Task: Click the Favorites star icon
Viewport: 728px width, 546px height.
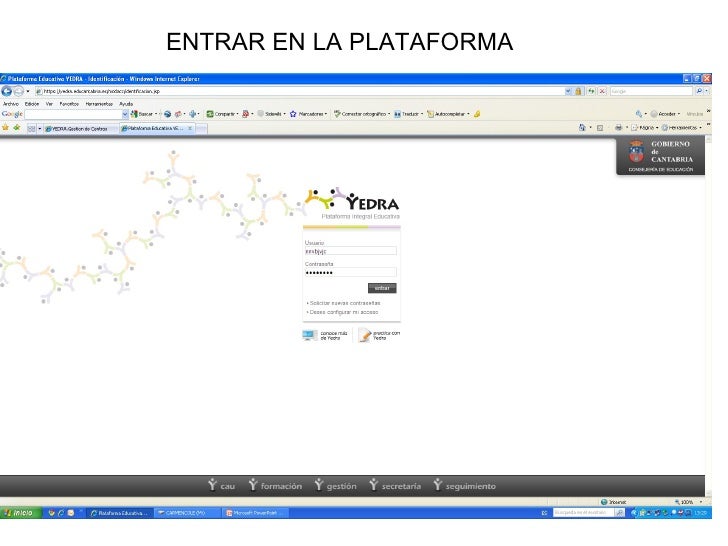Action: [6, 128]
